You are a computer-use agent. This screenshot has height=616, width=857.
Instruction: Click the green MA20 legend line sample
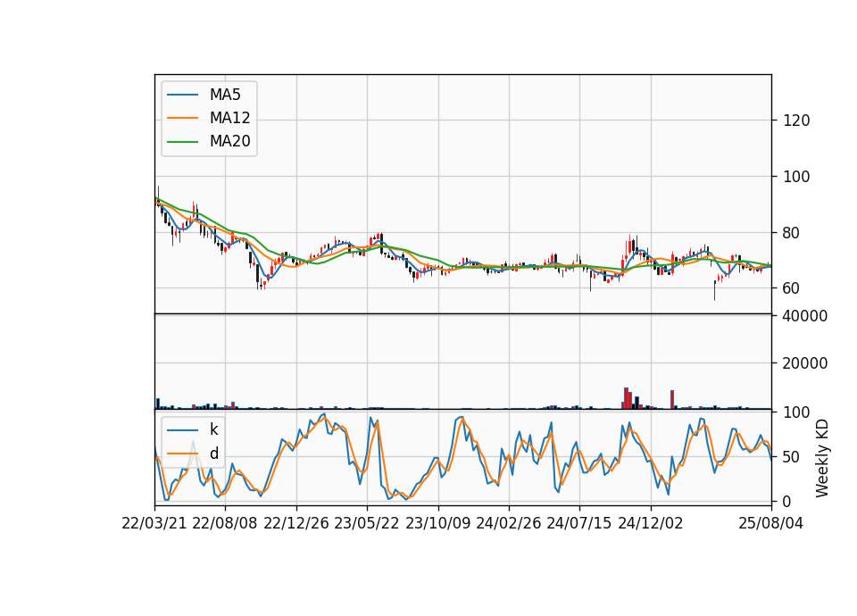click(182, 142)
